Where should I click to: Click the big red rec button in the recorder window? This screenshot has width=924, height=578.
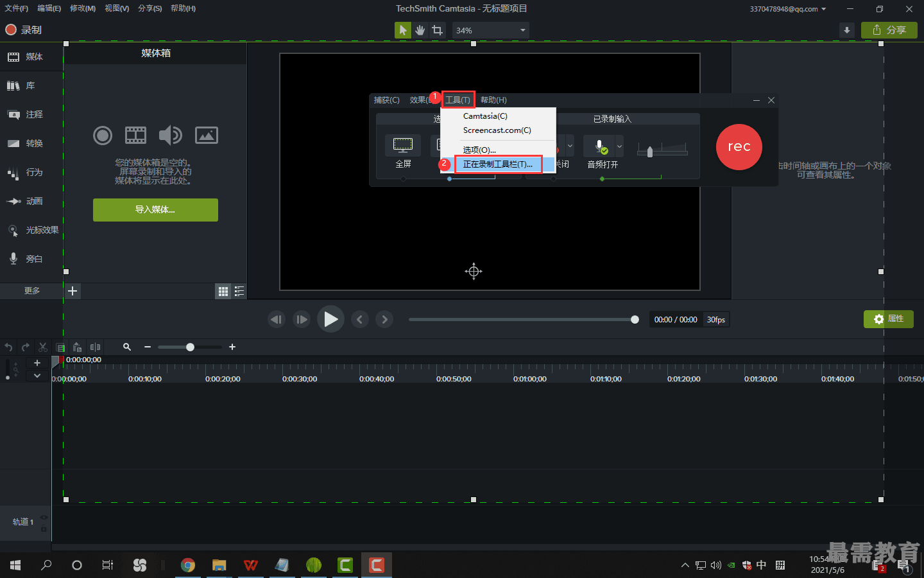tap(739, 147)
